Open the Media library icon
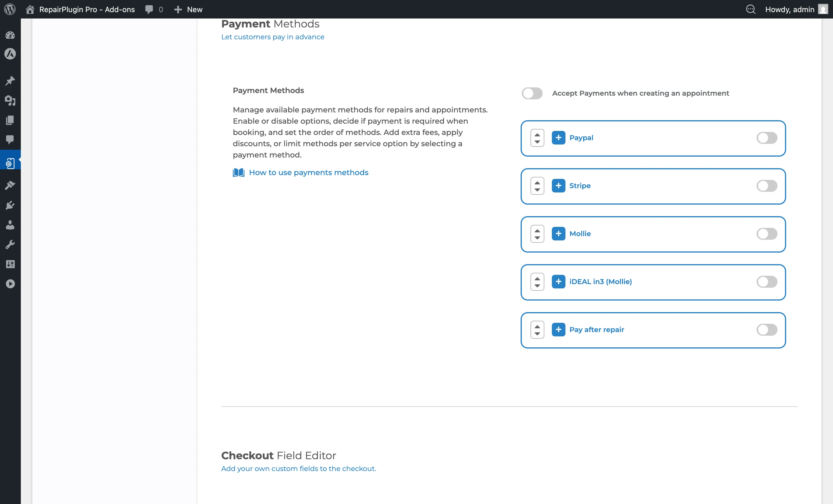The height and width of the screenshot is (504, 833). (10, 101)
